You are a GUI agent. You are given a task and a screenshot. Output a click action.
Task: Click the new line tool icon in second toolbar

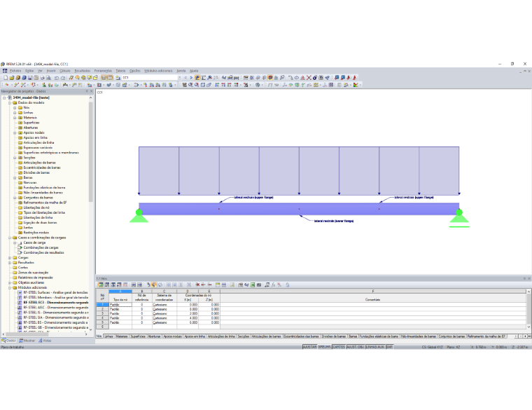16,85
